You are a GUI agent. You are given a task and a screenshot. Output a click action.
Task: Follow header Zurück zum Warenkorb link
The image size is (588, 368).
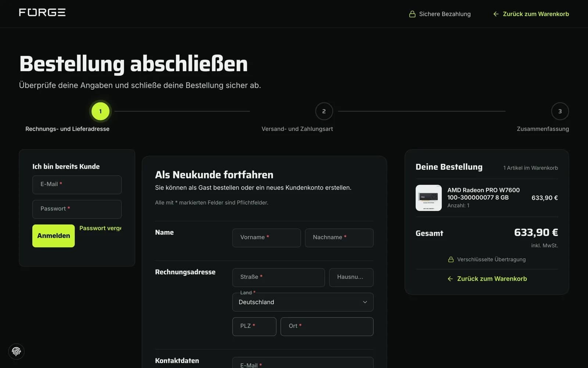click(x=531, y=14)
